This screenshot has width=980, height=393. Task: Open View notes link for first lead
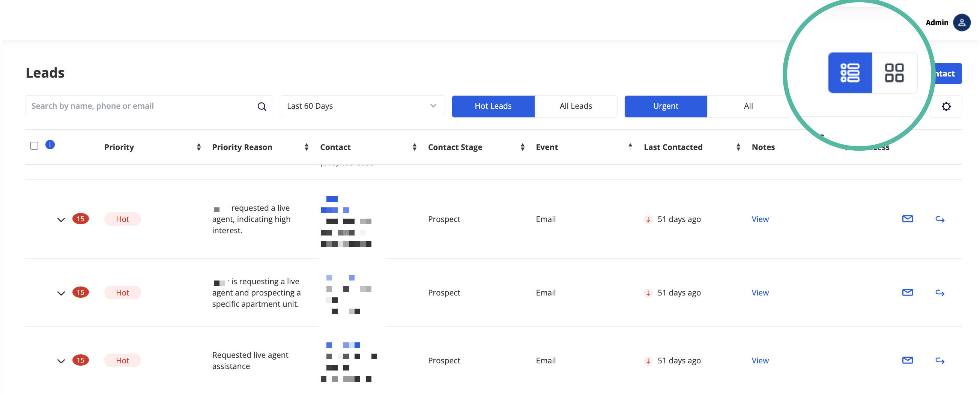click(x=760, y=219)
